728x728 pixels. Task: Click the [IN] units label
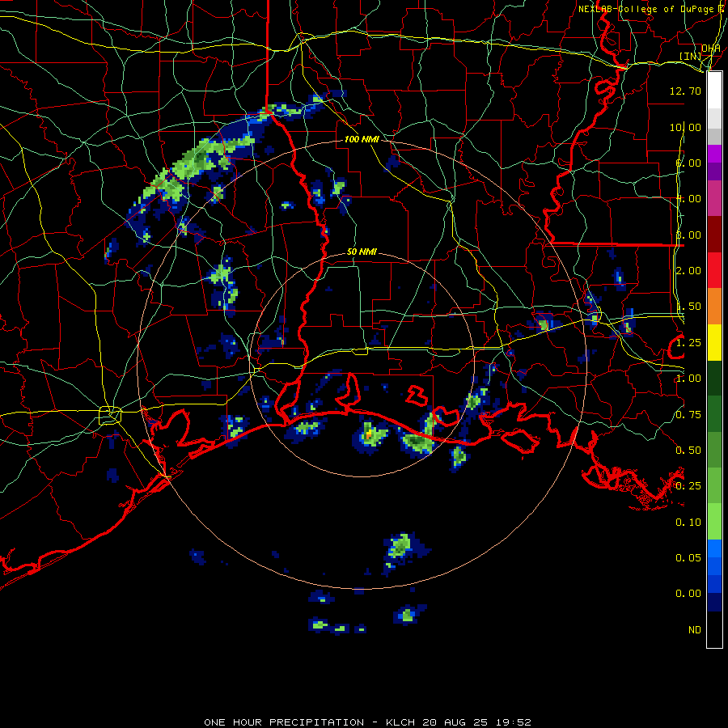691,56
